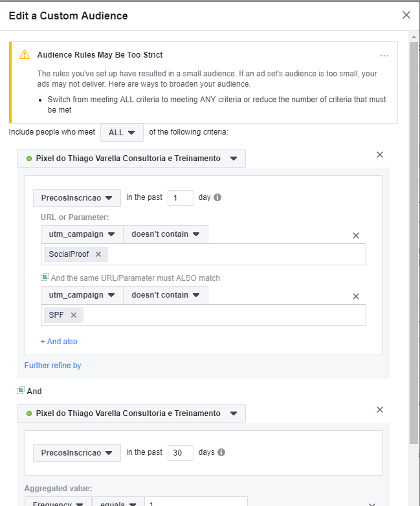Image resolution: width=420 pixels, height=506 pixels.
Task: Open the first PrecosInscricao event dropdown
Action: point(77,197)
